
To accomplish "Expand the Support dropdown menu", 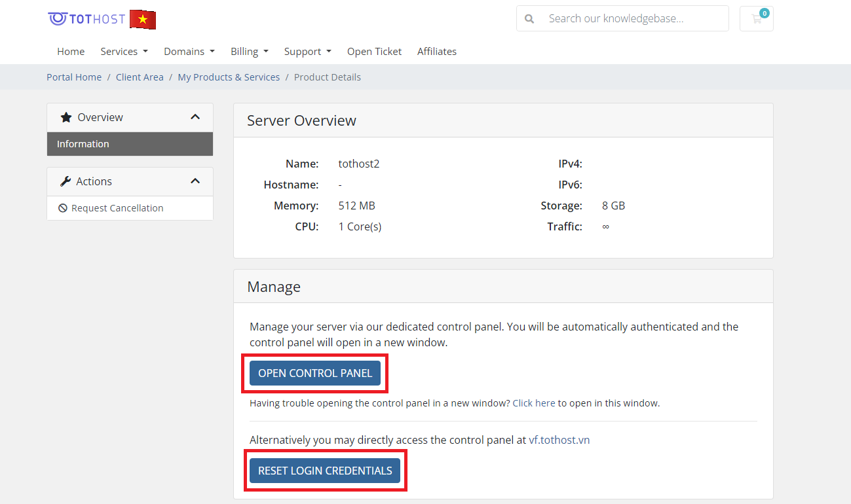I will (x=307, y=52).
